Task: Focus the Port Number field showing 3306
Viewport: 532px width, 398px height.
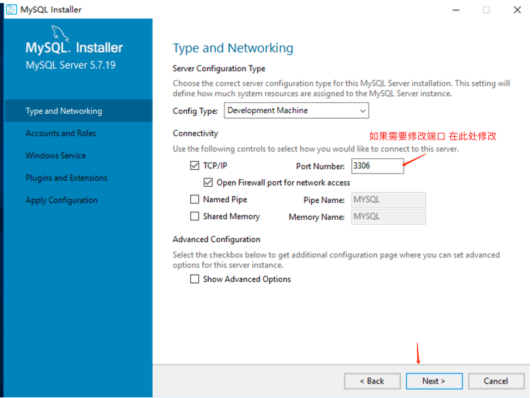Action: click(378, 166)
